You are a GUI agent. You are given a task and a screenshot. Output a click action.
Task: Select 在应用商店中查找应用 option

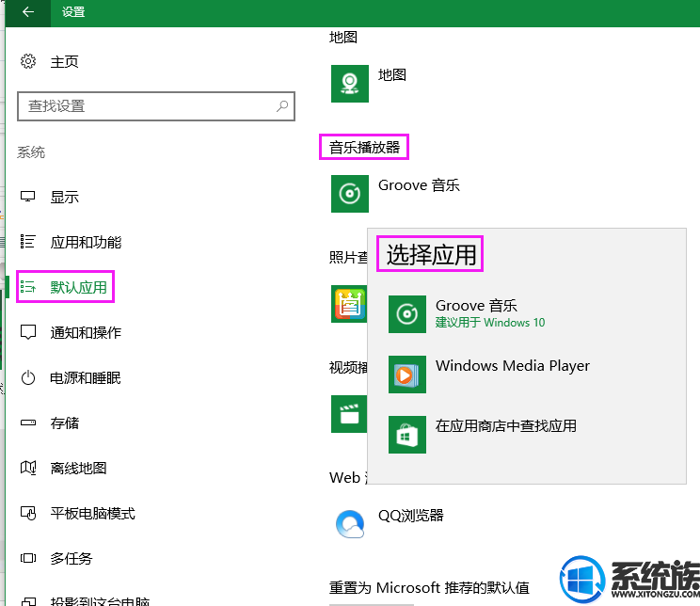tap(506, 425)
